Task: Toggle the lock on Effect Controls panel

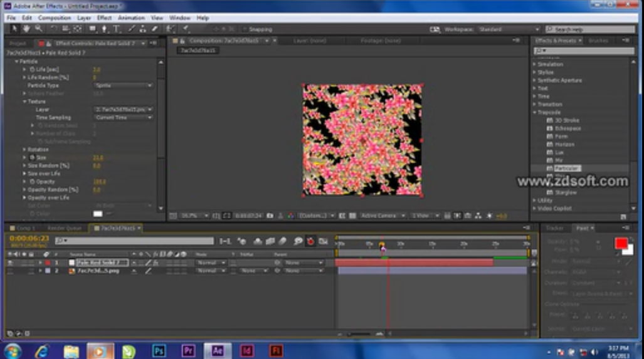Action: (x=48, y=43)
